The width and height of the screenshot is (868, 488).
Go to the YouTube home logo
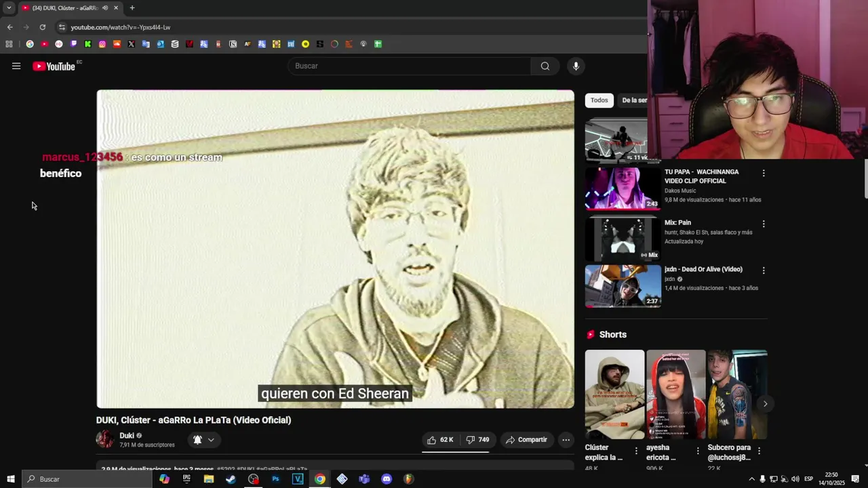coord(54,66)
